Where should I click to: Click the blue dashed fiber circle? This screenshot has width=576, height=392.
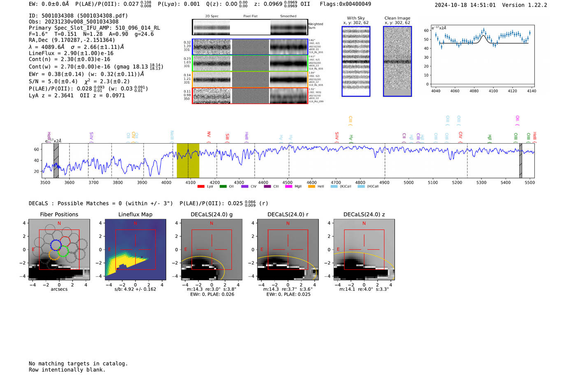coord(56,245)
